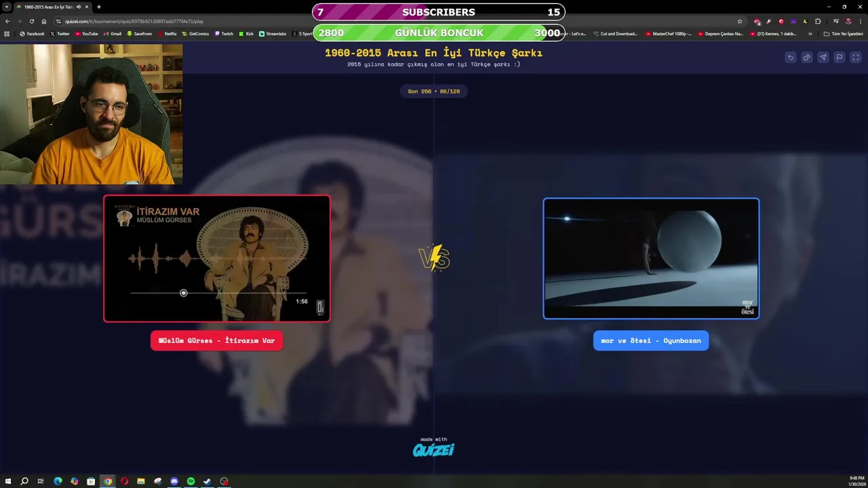The height and width of the screenshot is (488, 868).
Task: Open the (31) Kermes bookmark
Action: click(x=774, y=34)
